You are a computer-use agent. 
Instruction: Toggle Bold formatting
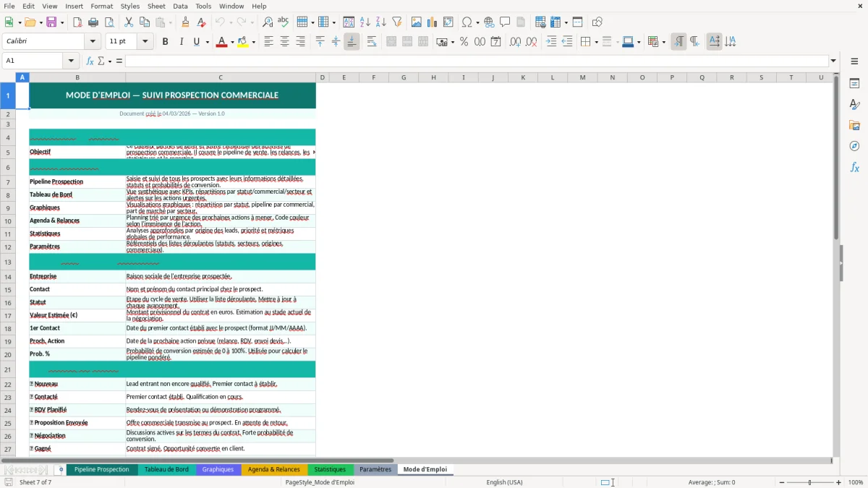click(165, 42)
